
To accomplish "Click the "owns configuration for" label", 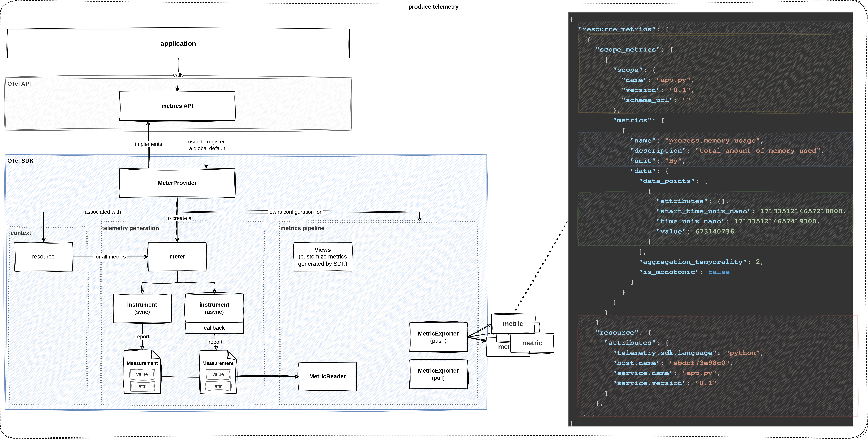I will click(296, 212).
